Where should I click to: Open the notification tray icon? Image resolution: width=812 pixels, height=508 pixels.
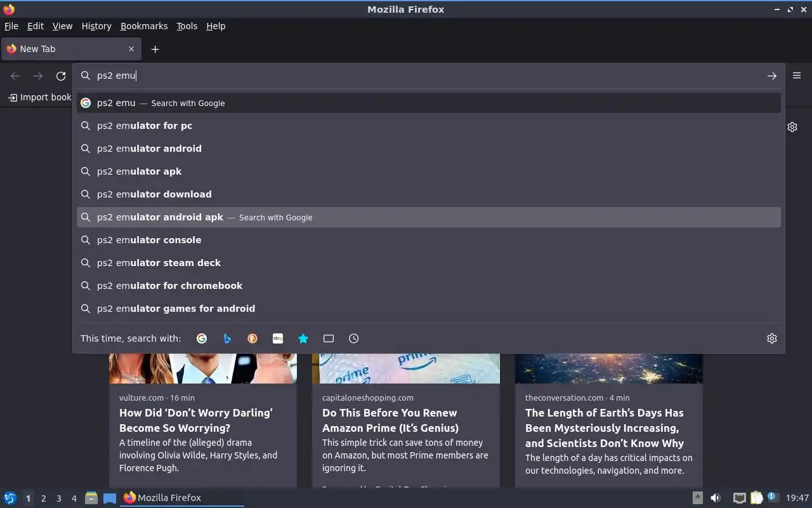pyautogui.click(x=772, y=497)
